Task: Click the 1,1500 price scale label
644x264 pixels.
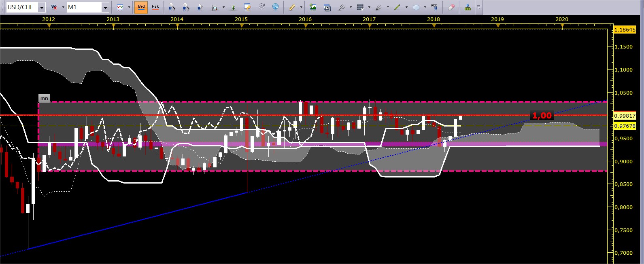Action: (x=624, y=47)
